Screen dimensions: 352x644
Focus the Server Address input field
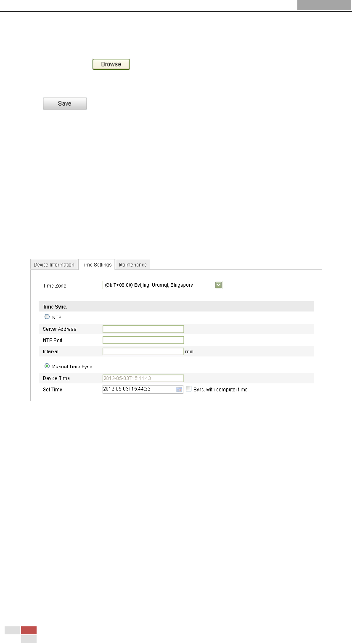coord(143,329)
